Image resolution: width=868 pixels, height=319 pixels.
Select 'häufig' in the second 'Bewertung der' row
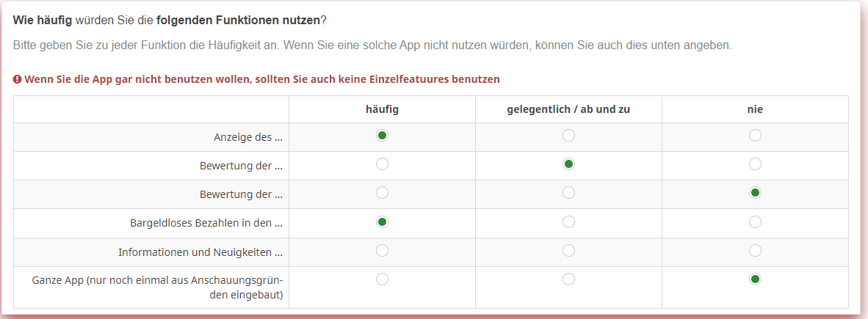382,193
